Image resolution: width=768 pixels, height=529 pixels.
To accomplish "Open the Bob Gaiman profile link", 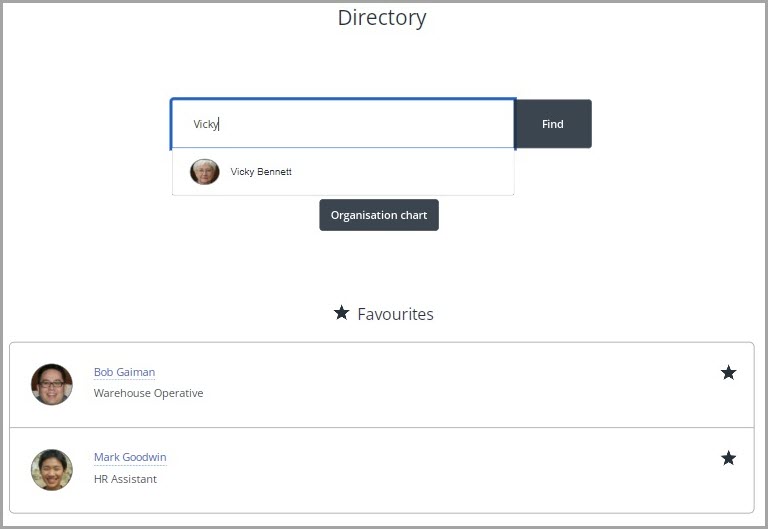I will click(124, 372).
